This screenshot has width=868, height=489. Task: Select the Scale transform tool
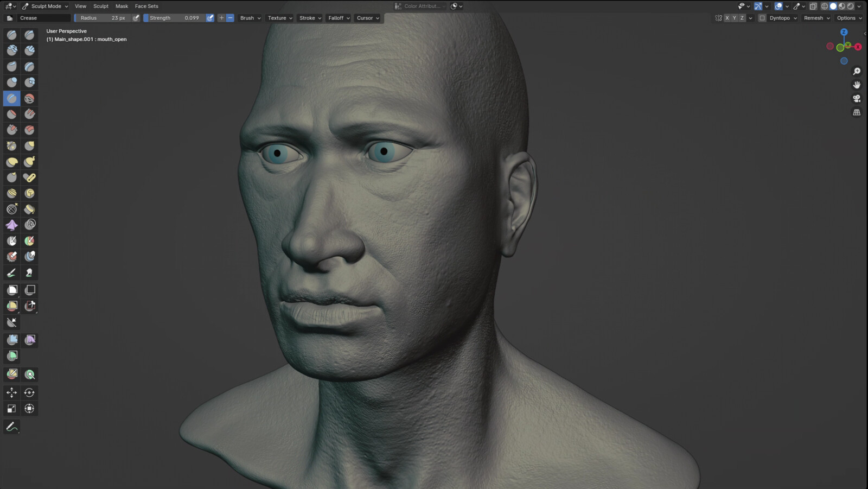point(12,409)
